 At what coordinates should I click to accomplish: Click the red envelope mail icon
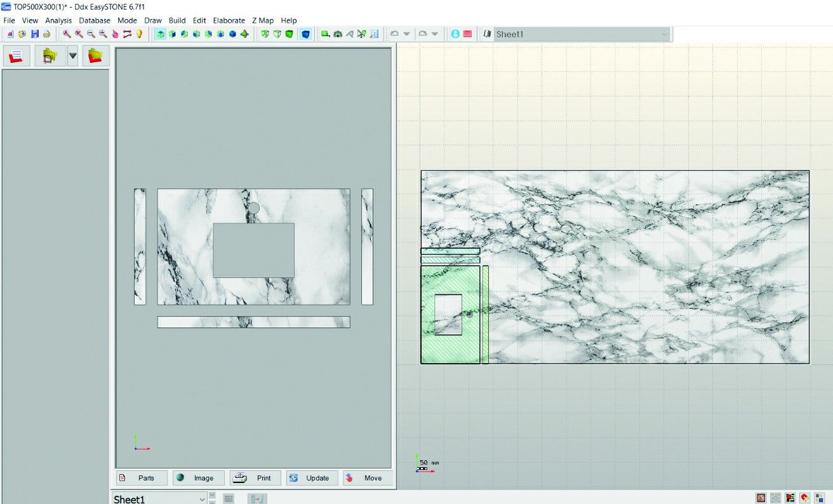467,34
